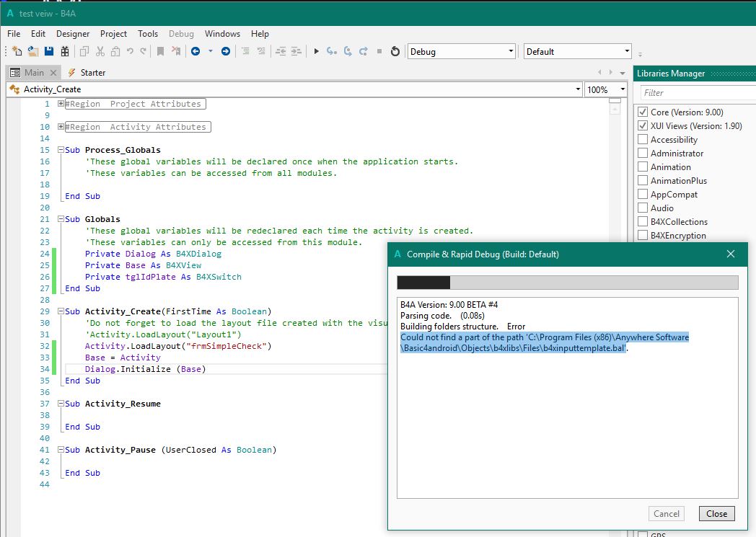
Task: Enable the Accessibility library checkbox
Action: point(643,140)
